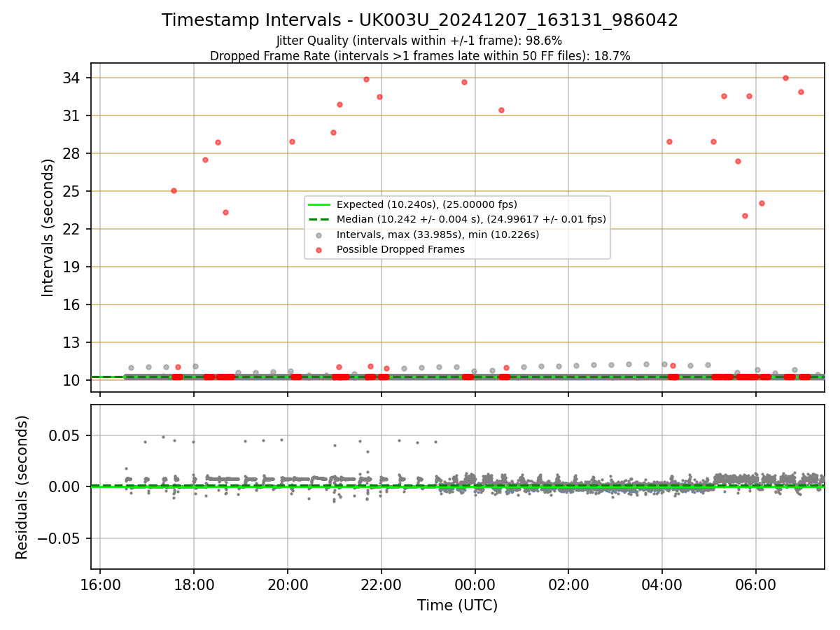Click the 28 tick on intervals axis
The height and width of the screenshot is (630, 840).
[x=73, y=153]
